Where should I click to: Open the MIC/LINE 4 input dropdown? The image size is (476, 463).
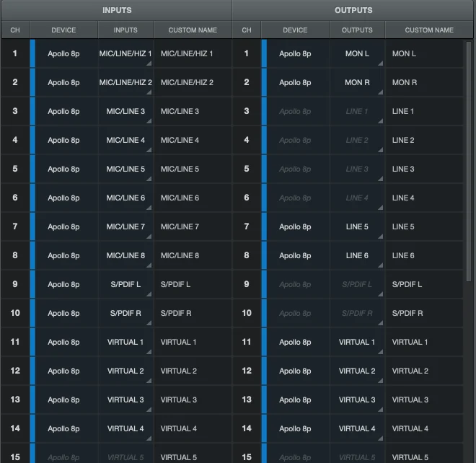[x=125, y=140]
